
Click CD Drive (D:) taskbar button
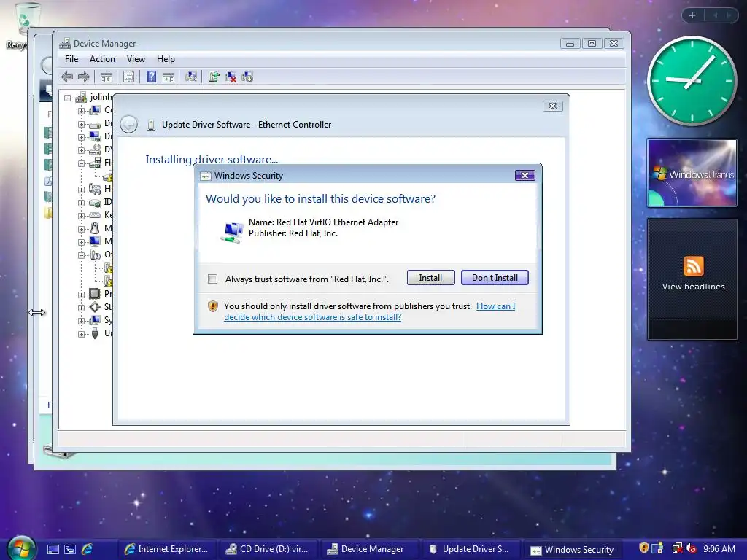[267, 549]
